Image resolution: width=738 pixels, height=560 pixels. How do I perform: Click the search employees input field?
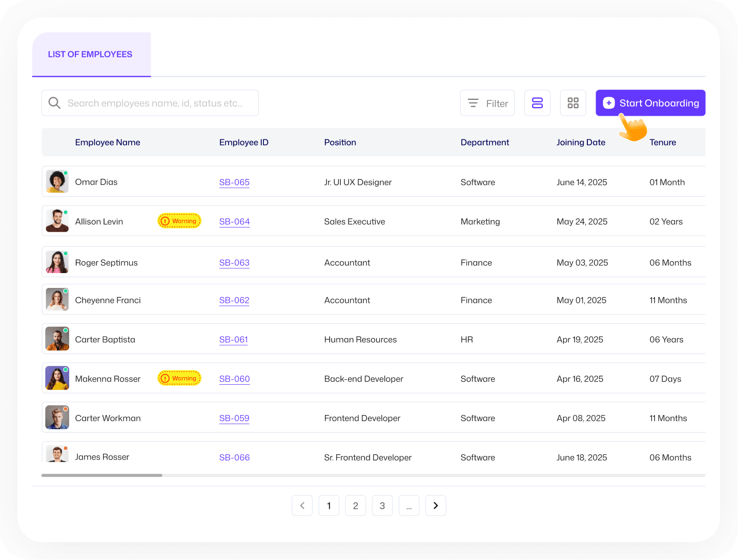pos(154,102)
